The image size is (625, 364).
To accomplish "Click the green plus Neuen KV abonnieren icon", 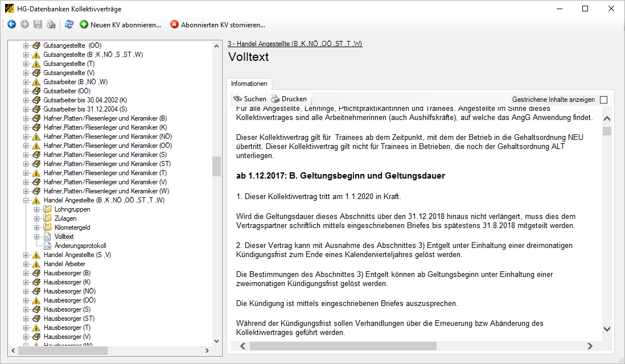I will tap(84, 24).
